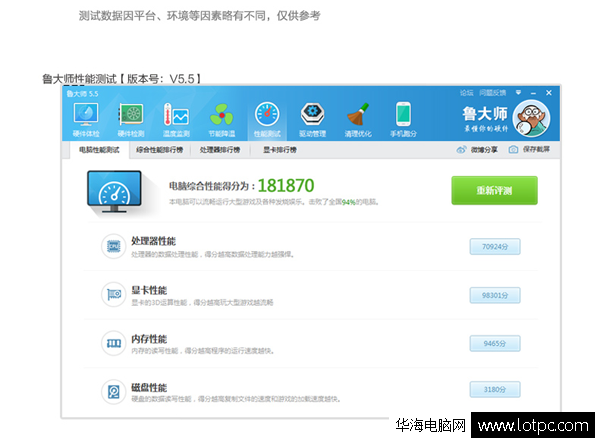Click the green 94% percentage text
The image size is (600, 443).
pyautogui.click(x=349, y=202)
